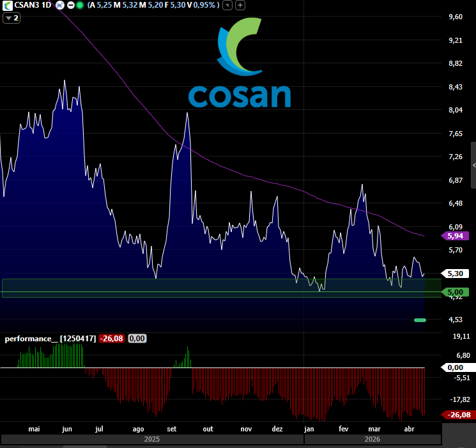The width and height of the screenshot is (476, 448).
Task: Click the zero-line tag 0,00 on performance axis
Action: tap(459, 367)
